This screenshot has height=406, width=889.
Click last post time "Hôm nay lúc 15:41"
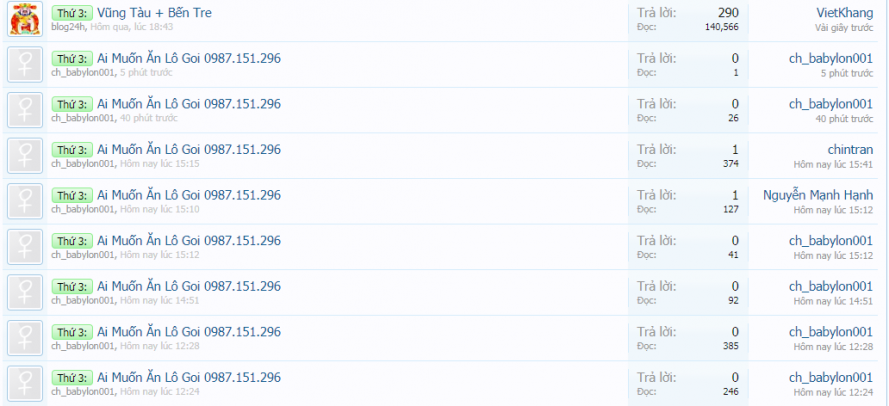[x=833, y=164]
